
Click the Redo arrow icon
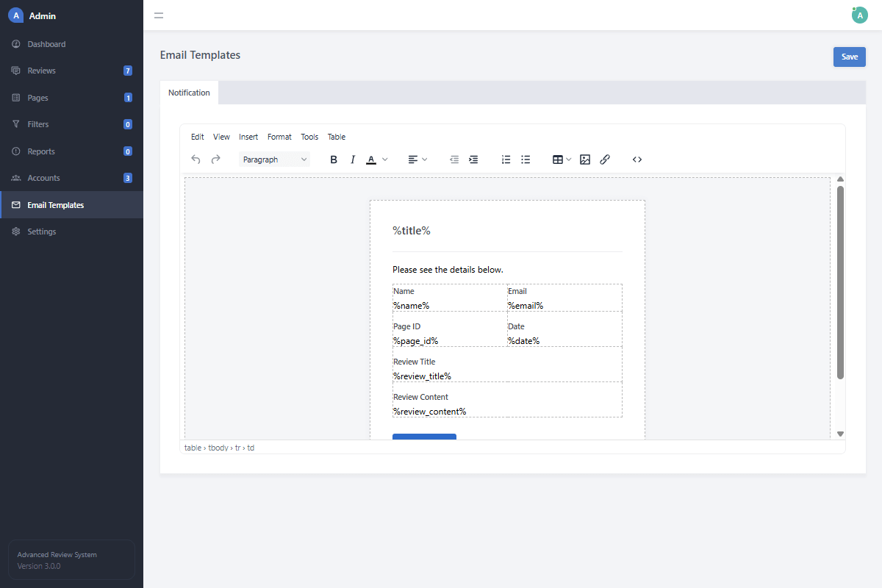[215, 159]
